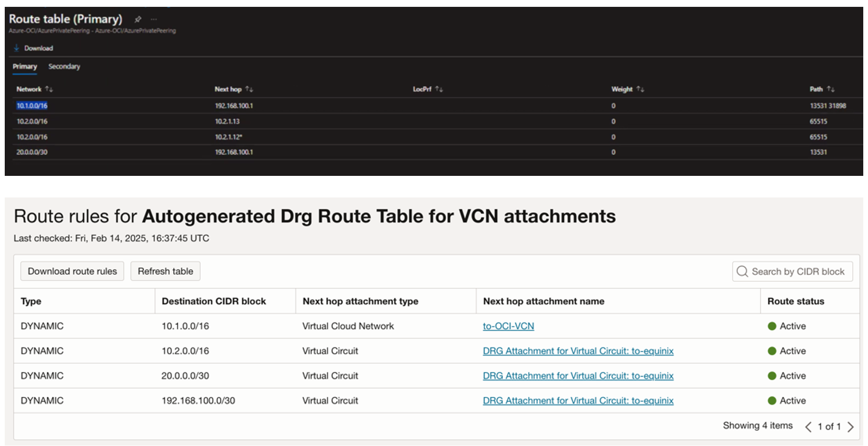Go to previous page chevron
Screen dimensions: 868x446
[x=808, y=427]
